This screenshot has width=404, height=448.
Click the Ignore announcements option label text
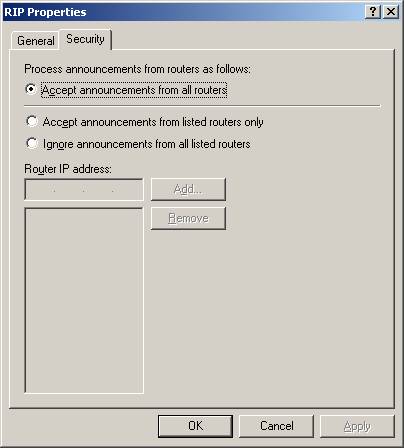click(x=147, y=144)
